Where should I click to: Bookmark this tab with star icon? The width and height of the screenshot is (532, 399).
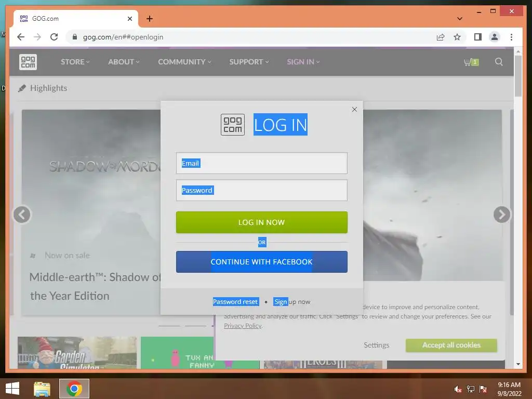(x=457, y=37)
